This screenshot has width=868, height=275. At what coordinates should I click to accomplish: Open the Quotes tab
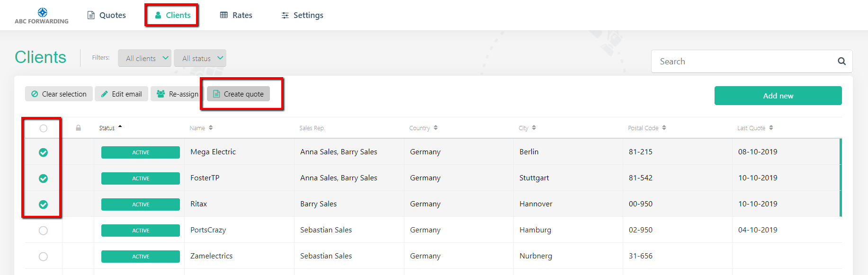(x=107, y=15)
